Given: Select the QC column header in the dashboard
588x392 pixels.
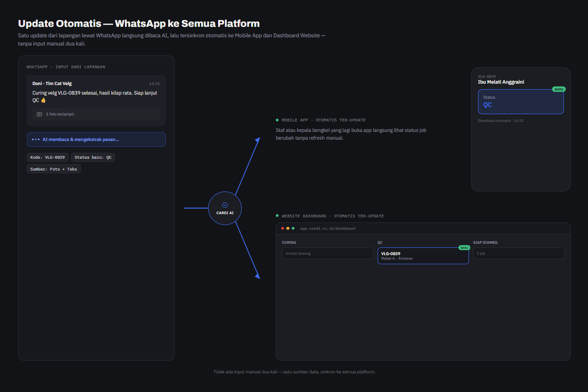Looking at the screenshot, I should (x=380, y=243).
